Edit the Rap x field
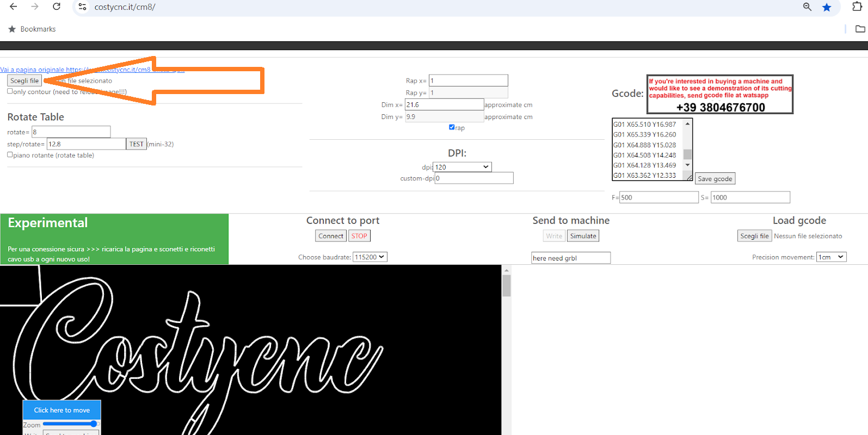This screenshot has height=435, width=868. 468,80
